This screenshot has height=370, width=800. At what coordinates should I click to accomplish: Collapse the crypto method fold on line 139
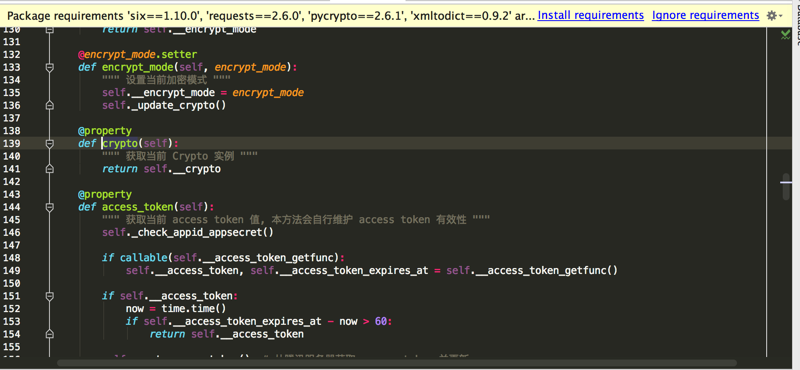coord(49,143)
